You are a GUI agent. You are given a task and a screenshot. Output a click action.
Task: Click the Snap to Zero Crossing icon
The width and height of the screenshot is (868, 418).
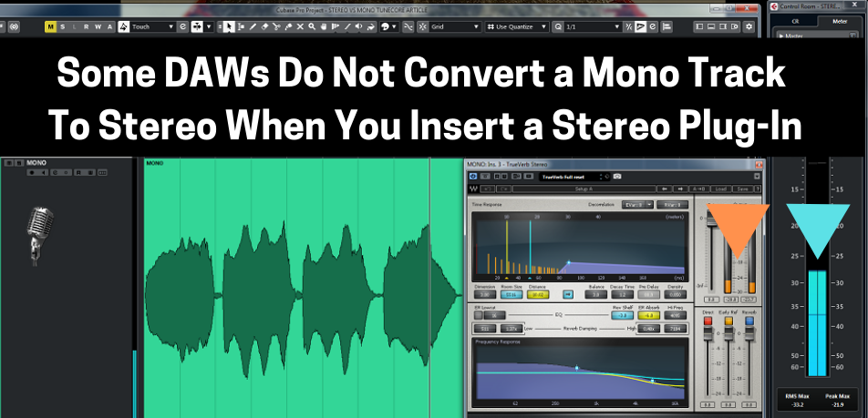coord(408,26)
